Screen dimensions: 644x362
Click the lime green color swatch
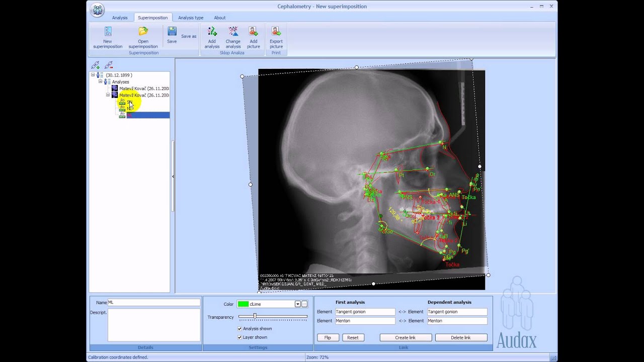pos(244,304)
